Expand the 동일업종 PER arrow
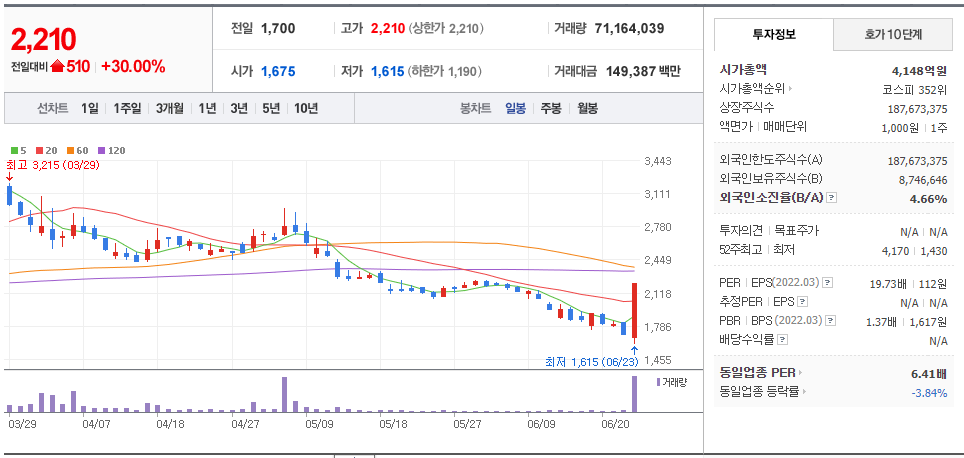 (x=801, y=373)
